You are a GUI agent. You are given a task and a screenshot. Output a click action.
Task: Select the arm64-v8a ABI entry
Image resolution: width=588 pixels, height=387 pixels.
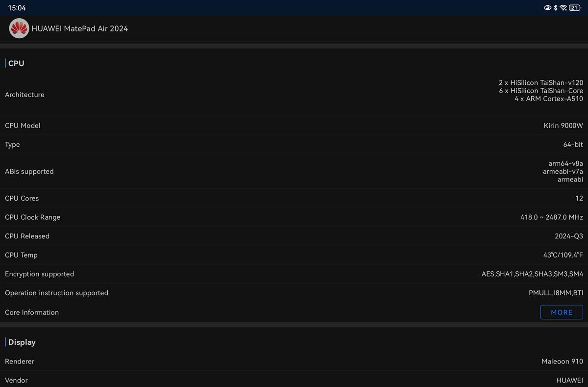[x=566, y=163]
